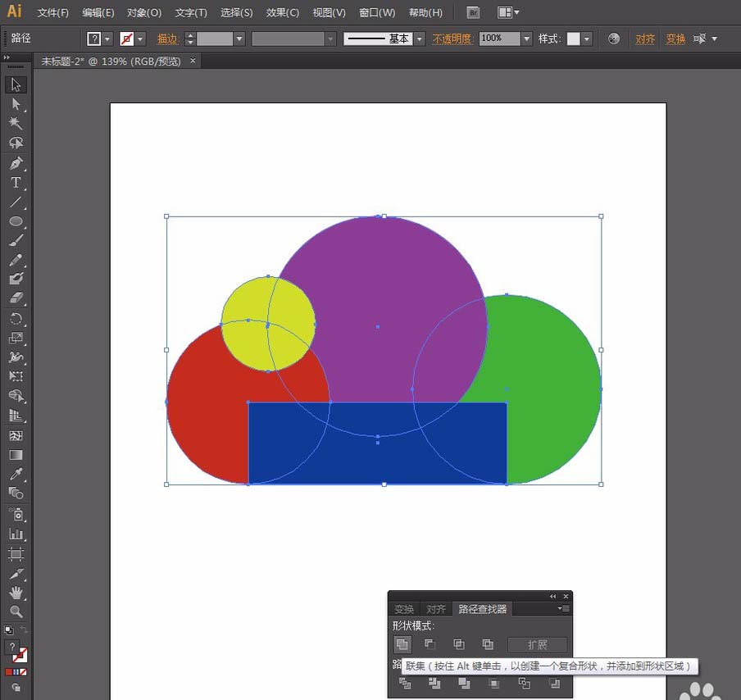Select the Direct Selection tool
Image resolution: width=741 pixels, height=700 pixels.
pyautogui.click(x=16, y=104)
